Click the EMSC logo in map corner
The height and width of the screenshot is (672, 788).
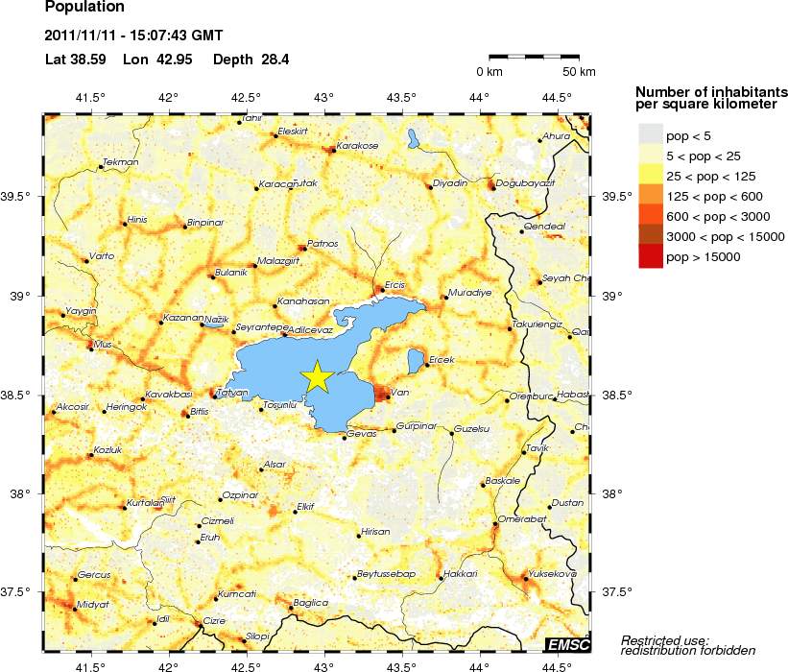tap(566, 643)
